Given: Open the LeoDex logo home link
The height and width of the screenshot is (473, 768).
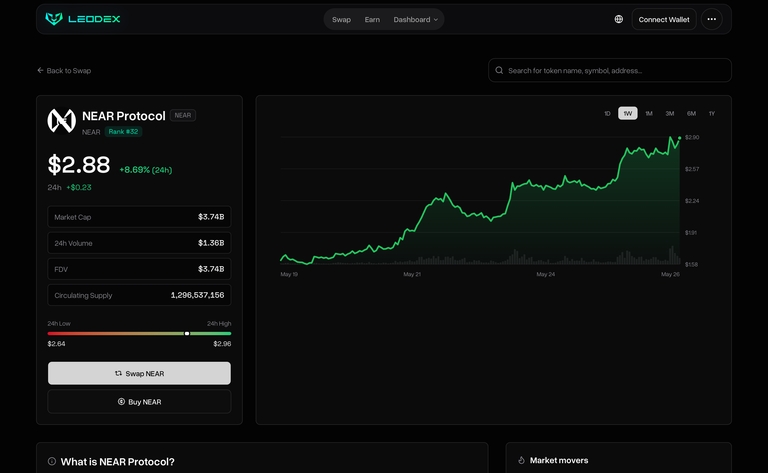Looking at the screenshot, I should [83, 19].
